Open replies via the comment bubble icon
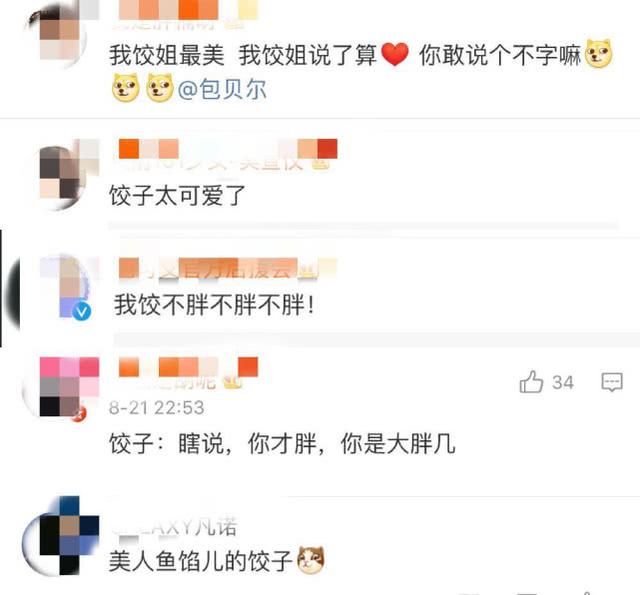Screen dimensions: 640x595 pyautogui.click(x=612, y=382)
